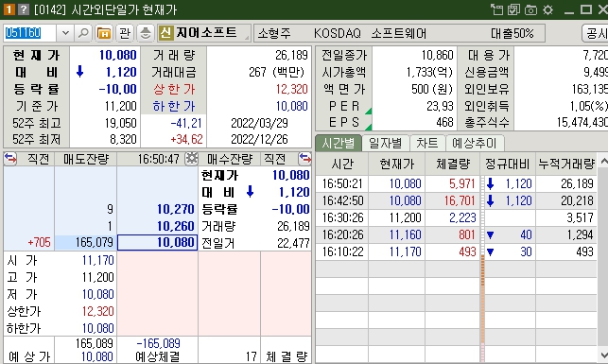Image resolution: width=608 pixels, height=364 pixels.
Task: Maximize the window from the title bar
Action: pyautogui.click(x=586, y=9)
